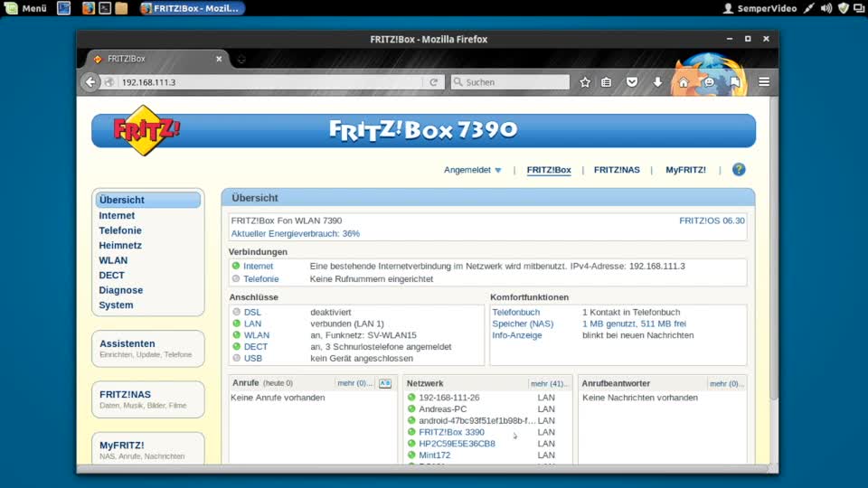Open the Menü button in the taskbar
The height and width of the screenshot is (488, 868).
click(26, 8)
